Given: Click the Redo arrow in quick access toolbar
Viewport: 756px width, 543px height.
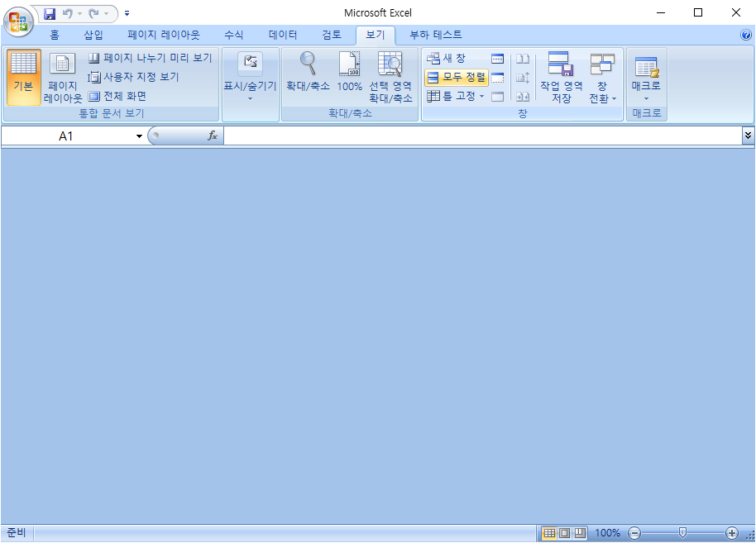Looking at the screenshot, I should [93, 13].
